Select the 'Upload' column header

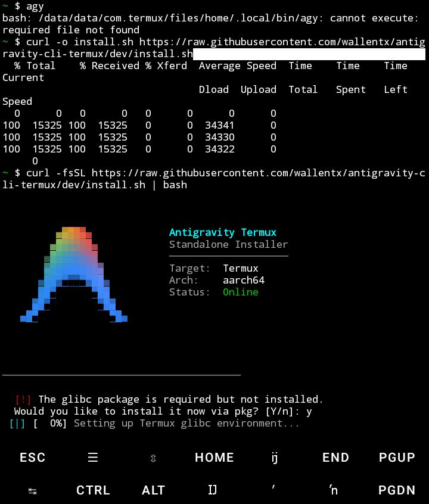click(259, 90)
